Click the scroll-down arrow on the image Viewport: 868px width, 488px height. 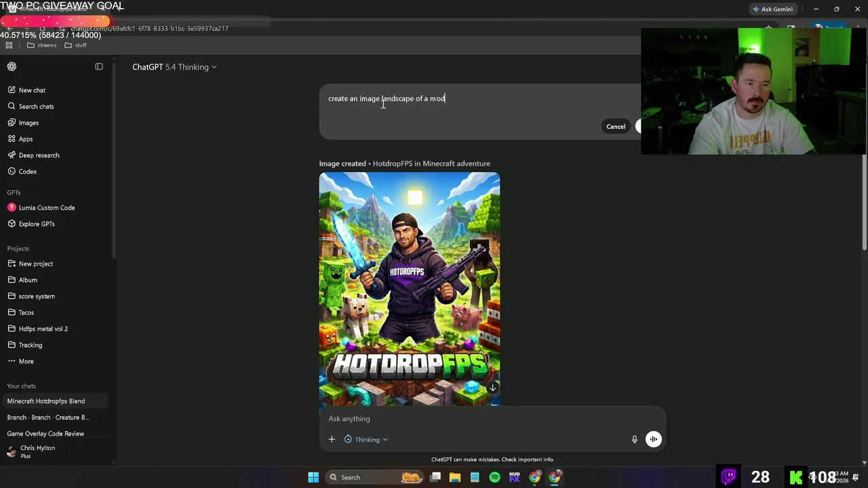click(x=492, y=388)
